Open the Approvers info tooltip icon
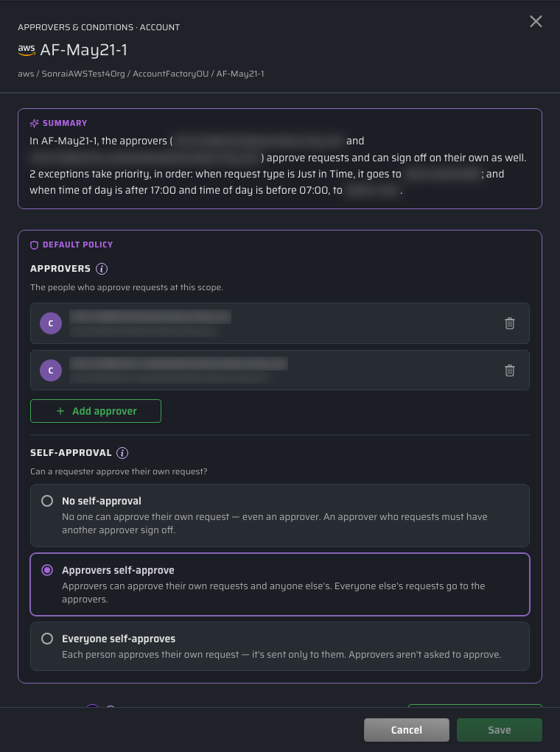560x752 pixels. point(101,269)
